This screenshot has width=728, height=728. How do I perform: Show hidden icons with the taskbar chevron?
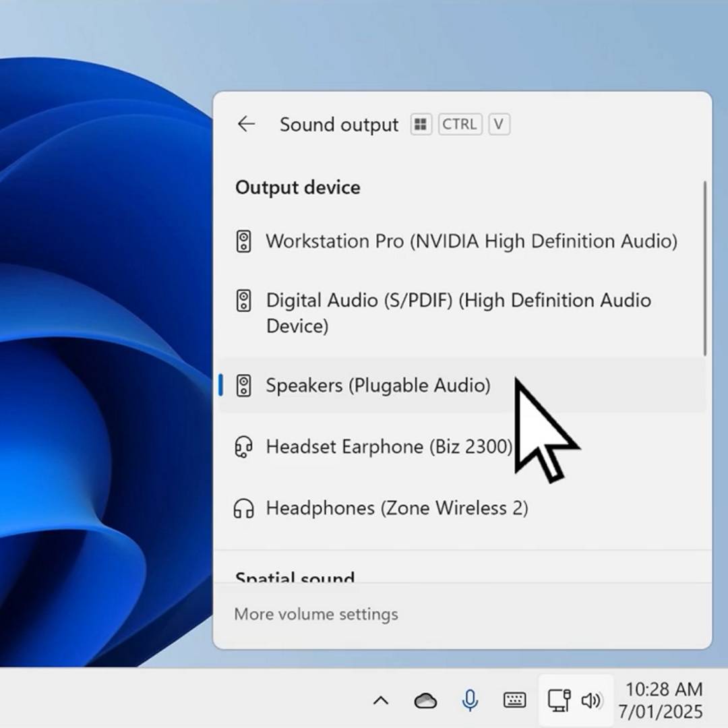(x=381, y=700)
